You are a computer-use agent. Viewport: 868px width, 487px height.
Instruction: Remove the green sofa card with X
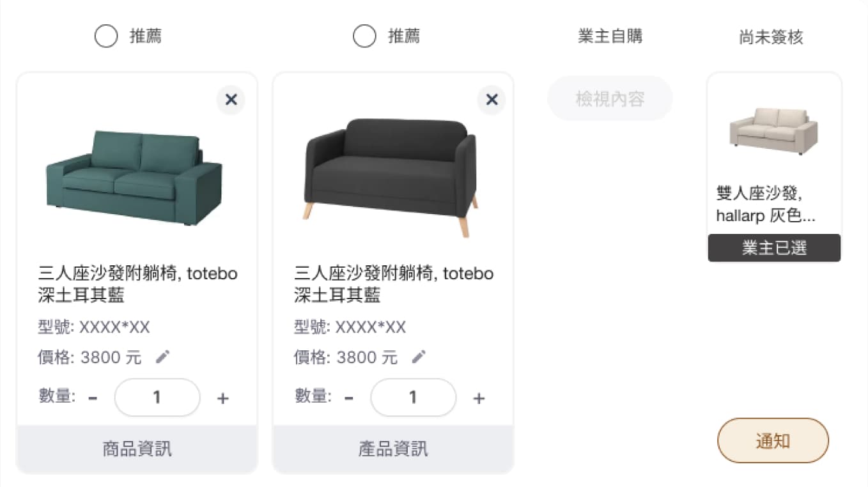point(231,100)
